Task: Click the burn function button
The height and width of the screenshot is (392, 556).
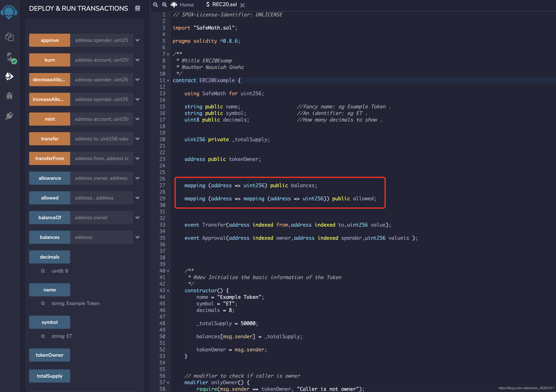Action: click(x=50, y=60)
